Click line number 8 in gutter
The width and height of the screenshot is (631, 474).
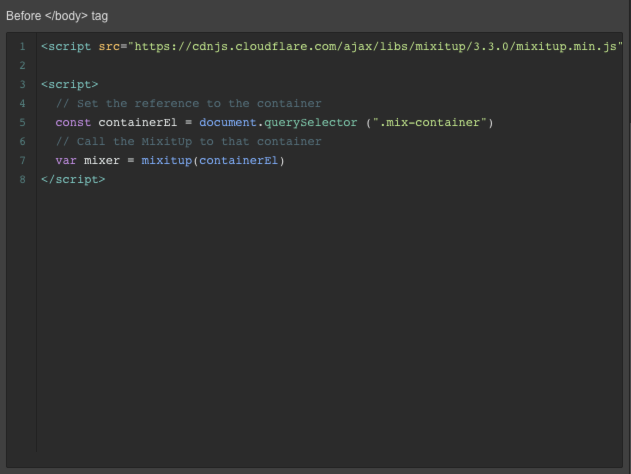[23, 179]
